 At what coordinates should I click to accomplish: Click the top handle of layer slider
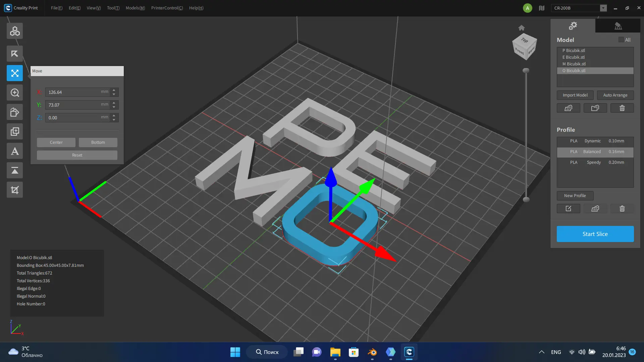pyautogui.click(x=526, y=70)
